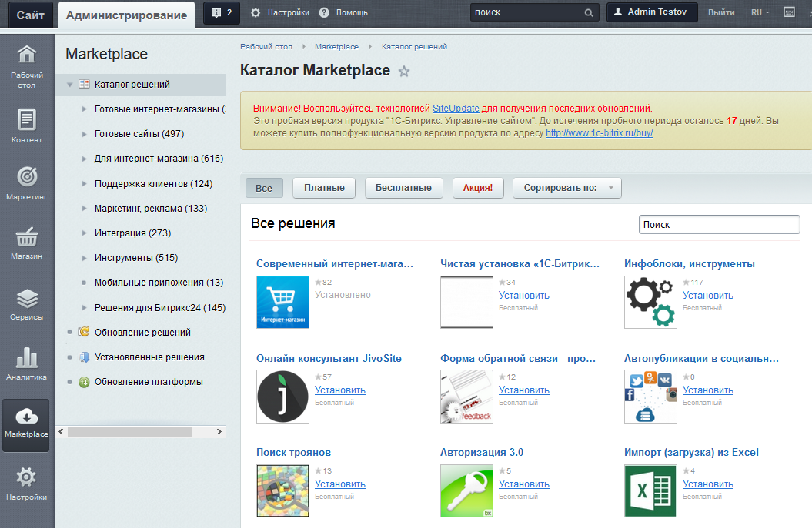Screen dimensions: 812x529
Task: Open the Настройки gear section in sidebar
Action: point(27,484)
